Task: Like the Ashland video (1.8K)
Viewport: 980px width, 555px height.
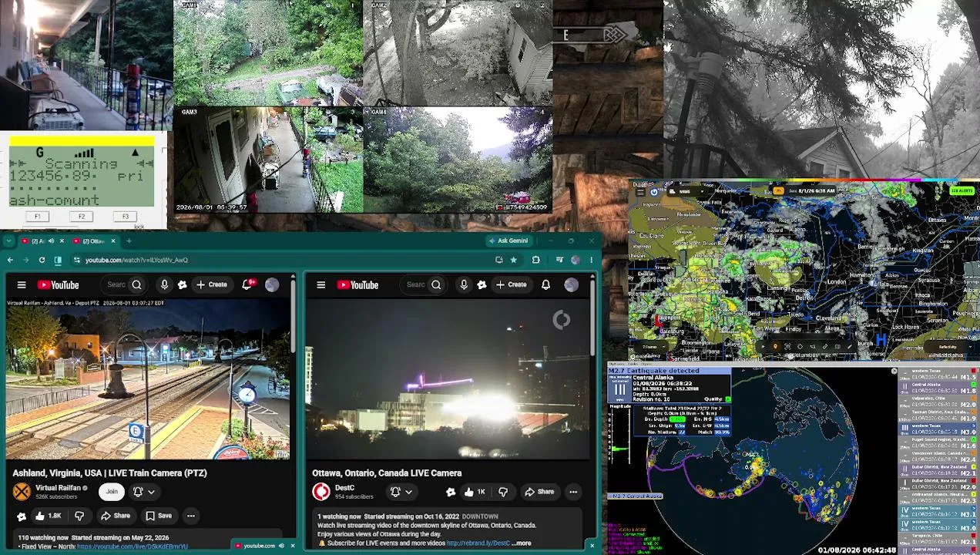Action: coord(48,516)
